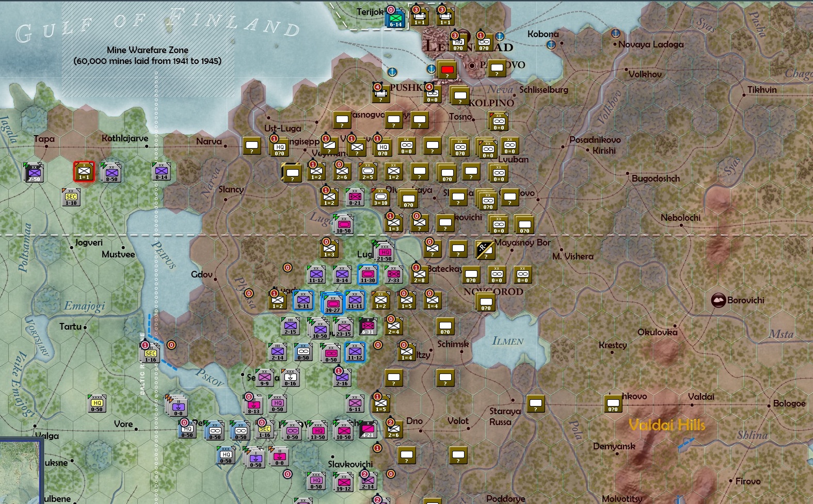Select the 8-50 infantry counter
Viewport: 813px width, 504px height.
click(x=111, y=172)
